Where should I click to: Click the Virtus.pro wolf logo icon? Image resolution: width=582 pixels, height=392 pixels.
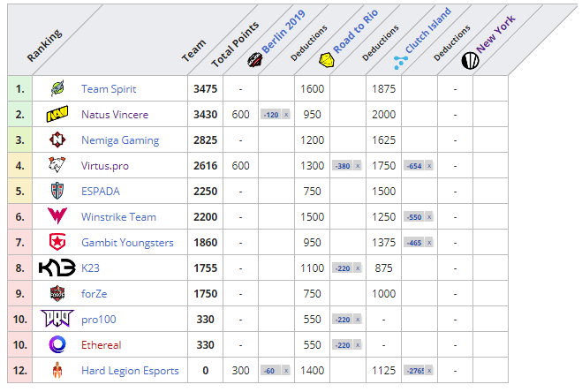tap(57, 165)
